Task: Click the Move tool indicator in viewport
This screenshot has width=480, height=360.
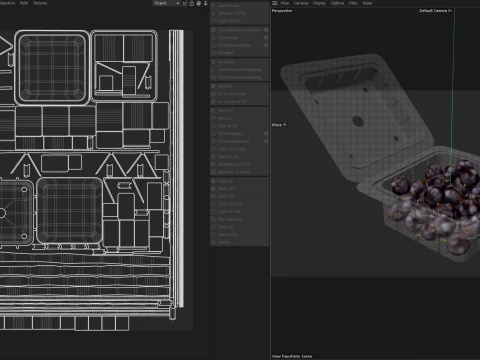Action: point(279,125)
